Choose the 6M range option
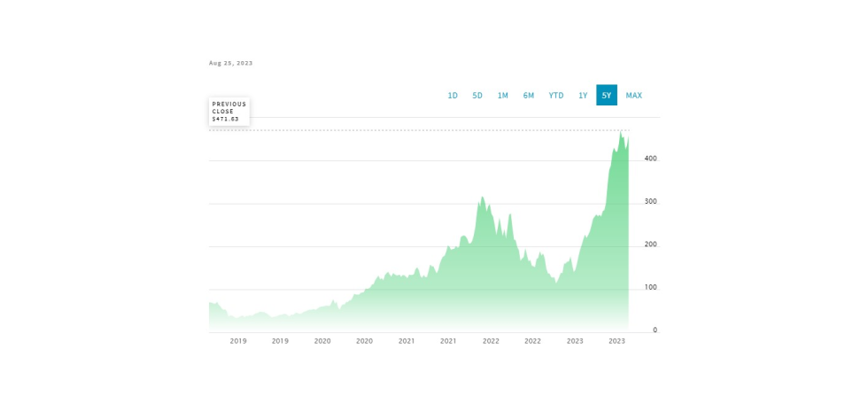This screenshot has height=412, width=868. click(x=529, y=96)
